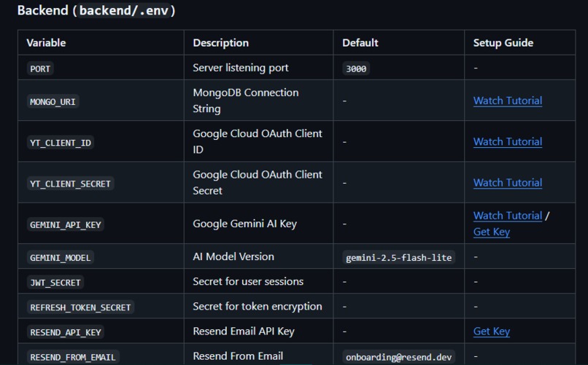Screen dimensions: 588x365
Task: Click the RESEND_FROM_EMAIL variable name
Action: pos(73,358)
